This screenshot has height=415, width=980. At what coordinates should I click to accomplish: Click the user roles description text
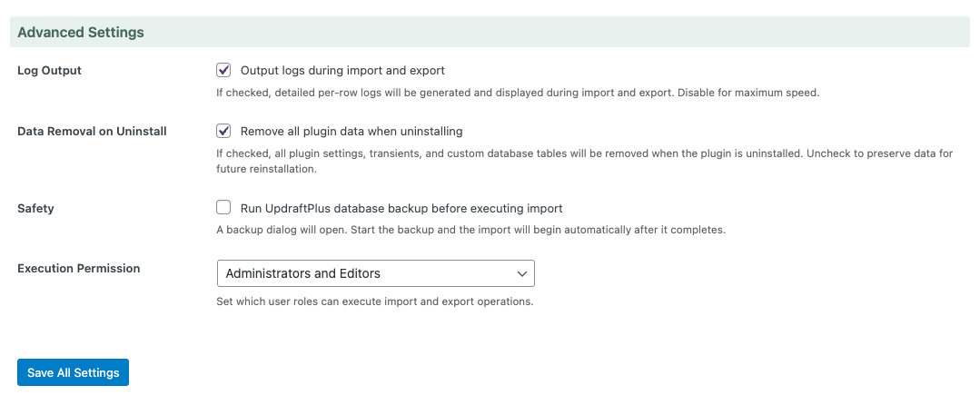(374, 301)
